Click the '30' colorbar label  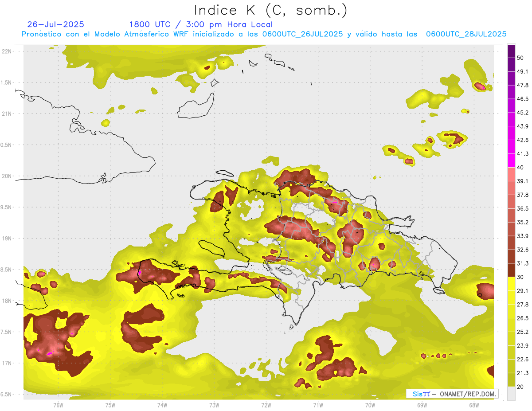click(x=520, y=277)
